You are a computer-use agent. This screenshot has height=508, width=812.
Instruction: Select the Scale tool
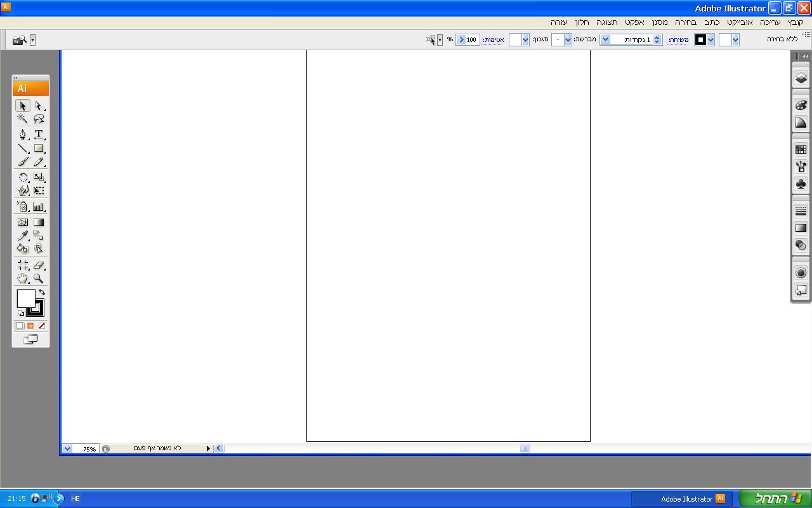point(39,177)
